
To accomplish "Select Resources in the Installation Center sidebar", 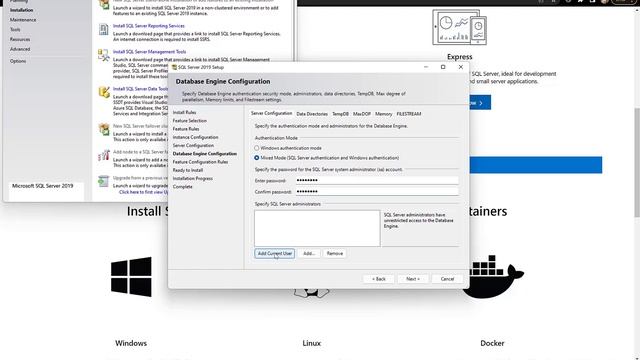I will click(x=20, y=40).
